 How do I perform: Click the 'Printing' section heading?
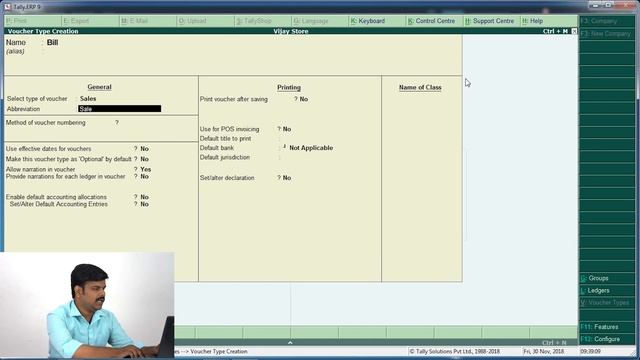[x=289, y=87]
